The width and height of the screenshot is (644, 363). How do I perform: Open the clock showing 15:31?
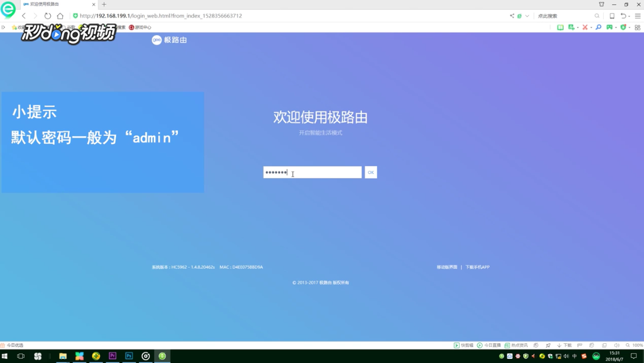[614, 356]
